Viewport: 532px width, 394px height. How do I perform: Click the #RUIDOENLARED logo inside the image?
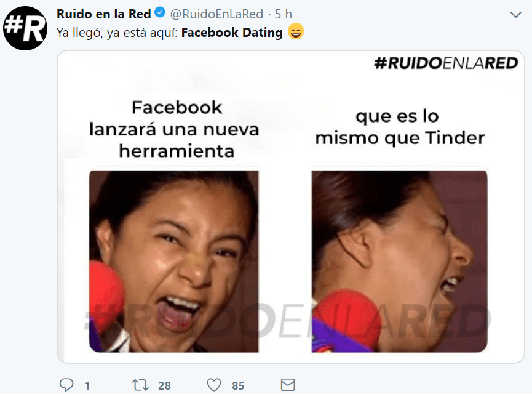click(x=446, y=63)
